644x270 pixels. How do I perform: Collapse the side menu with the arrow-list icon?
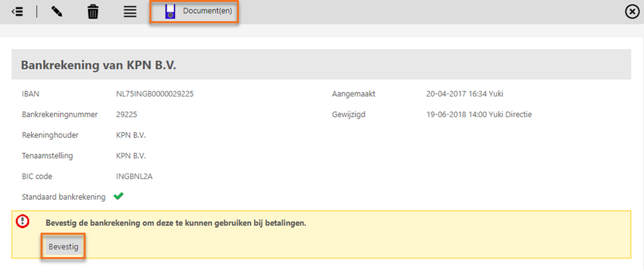click(x=17, y=12)
